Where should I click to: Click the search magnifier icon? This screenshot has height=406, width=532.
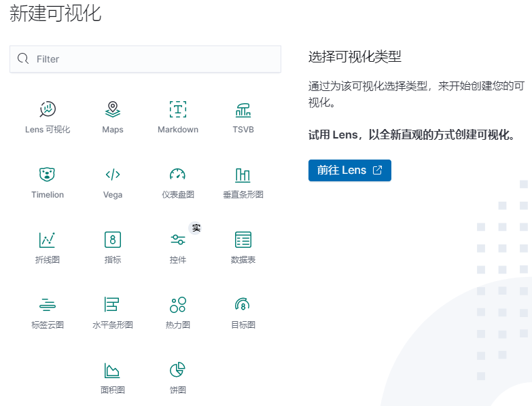[x=23, y=58]
